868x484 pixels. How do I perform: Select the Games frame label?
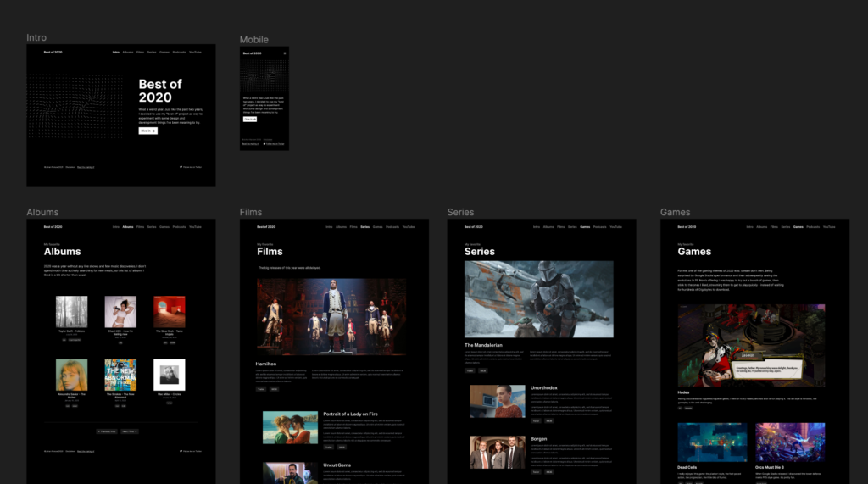pyautogui.click(x=676, y=212)
